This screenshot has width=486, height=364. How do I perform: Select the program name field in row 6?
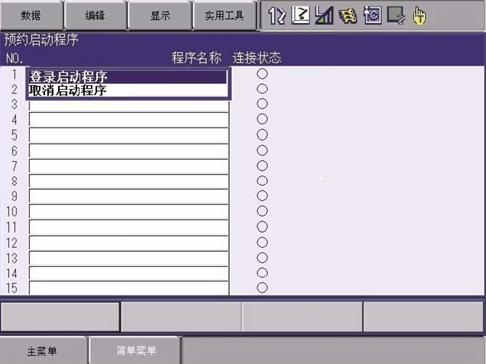[x=129, y=151]
